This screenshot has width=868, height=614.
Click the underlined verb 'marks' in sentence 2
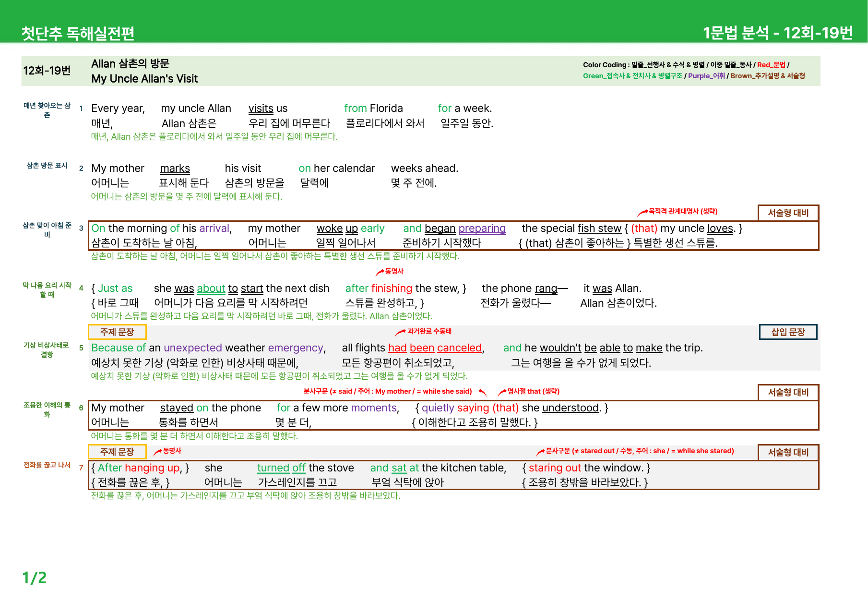pos(175,168)
